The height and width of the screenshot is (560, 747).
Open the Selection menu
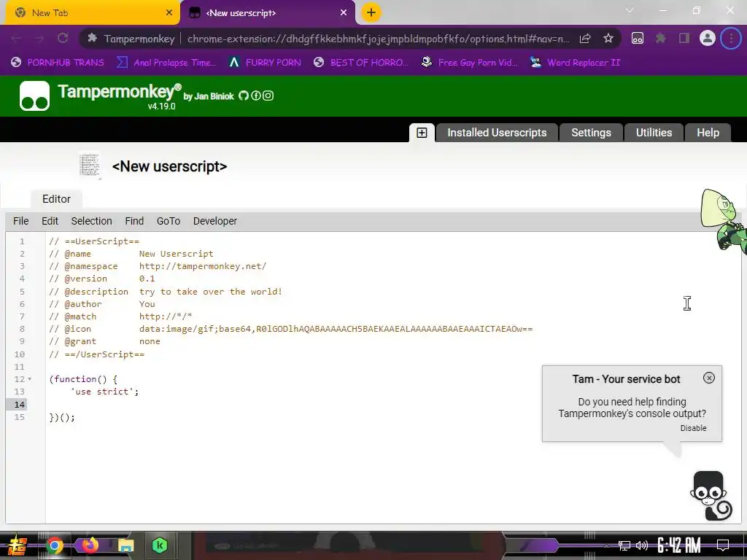pos(91,221)
